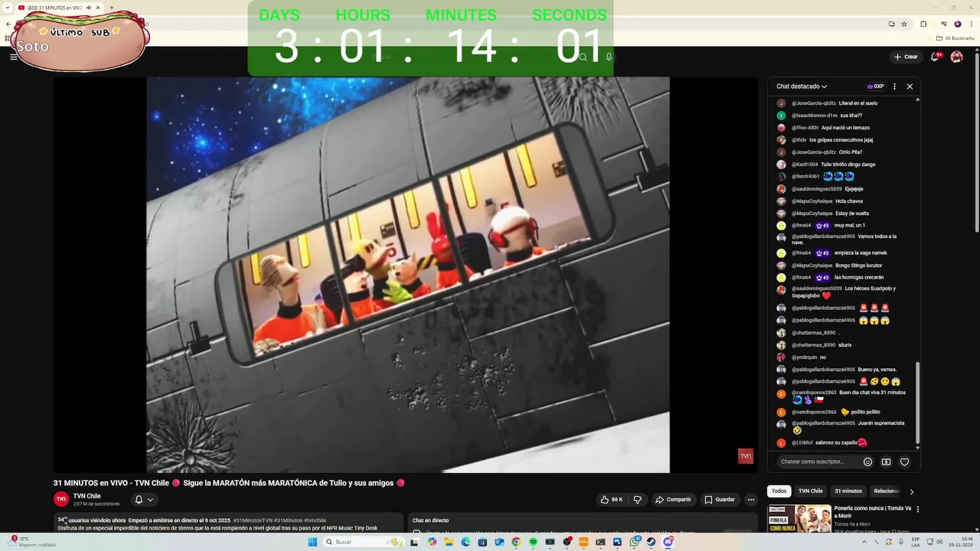The width and height of the screenshot is (980, 551).
Task: Open a new Chrome tab
Action: 112,8
